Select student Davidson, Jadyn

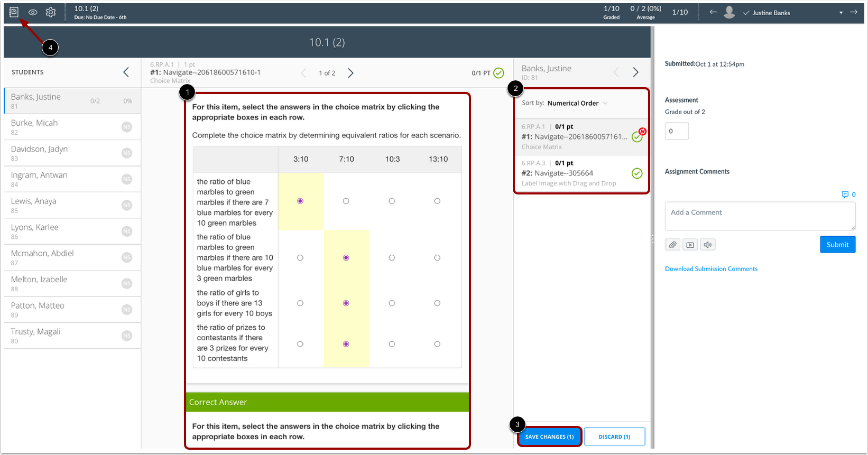pos(72,153)
